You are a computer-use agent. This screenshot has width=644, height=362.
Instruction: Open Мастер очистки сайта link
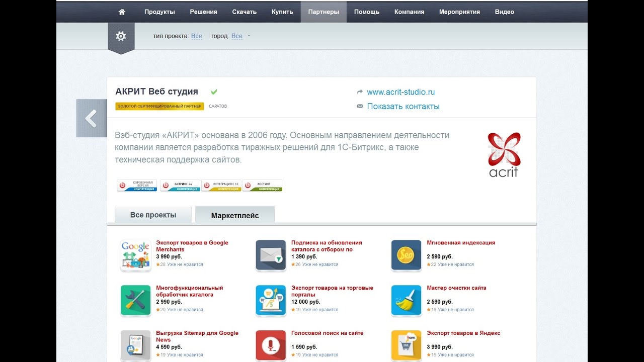click(x=456, y=288)
